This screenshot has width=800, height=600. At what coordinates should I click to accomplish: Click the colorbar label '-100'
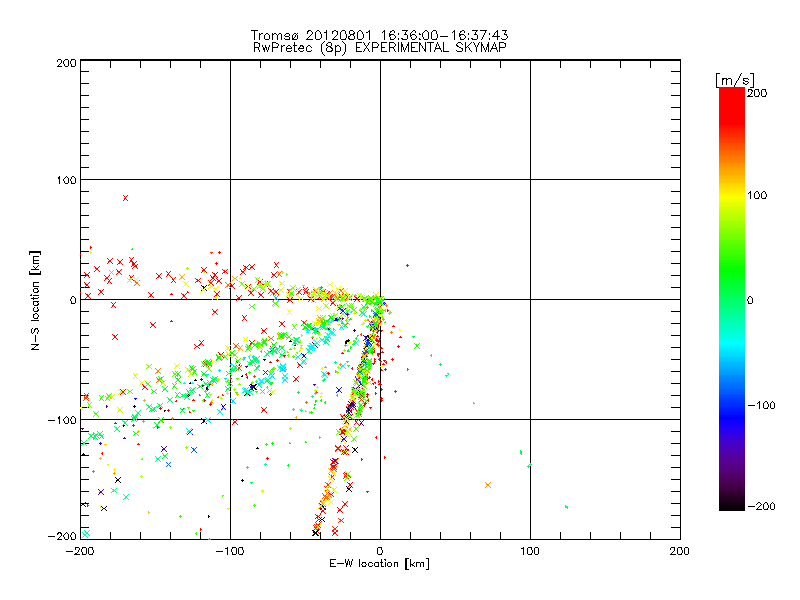[761, 405]
